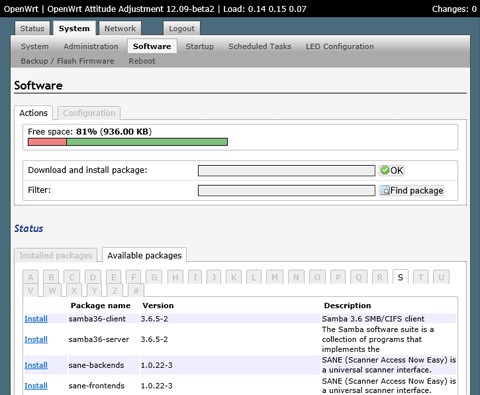Show packages starting with U
Image resolution: width=480 pixels, height=395 pixels.
(x=441, y=277)
